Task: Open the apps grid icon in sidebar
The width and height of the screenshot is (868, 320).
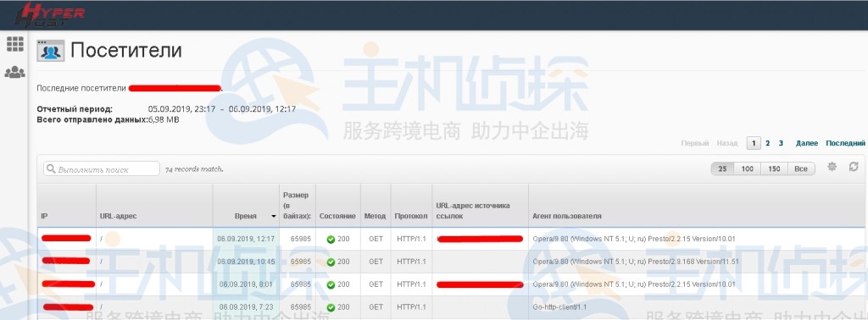Action: (x=15, y=44)
